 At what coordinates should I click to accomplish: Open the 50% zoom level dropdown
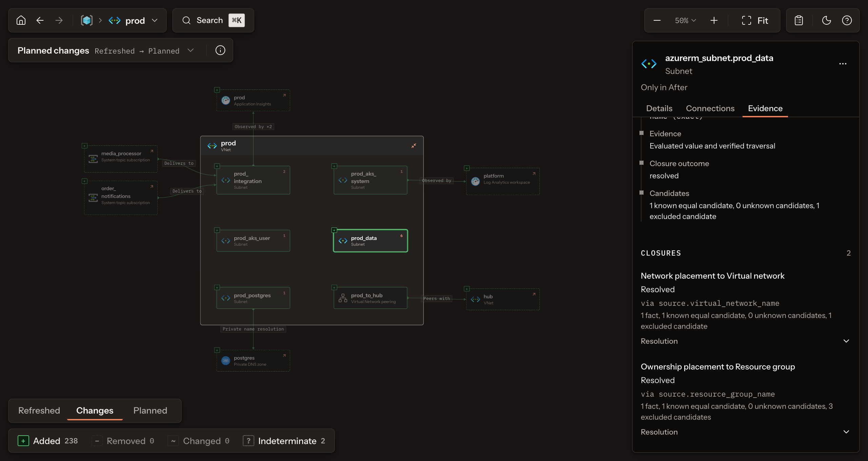685,20
